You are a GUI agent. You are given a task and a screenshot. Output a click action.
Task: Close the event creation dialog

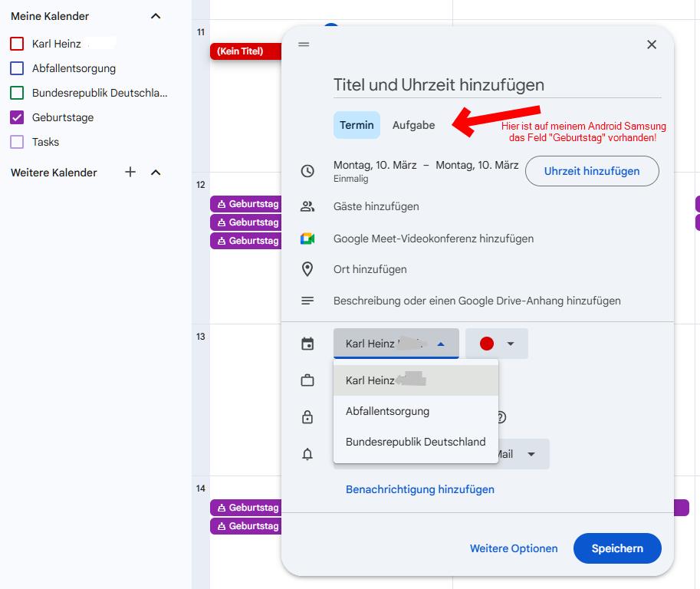(652, 44)
